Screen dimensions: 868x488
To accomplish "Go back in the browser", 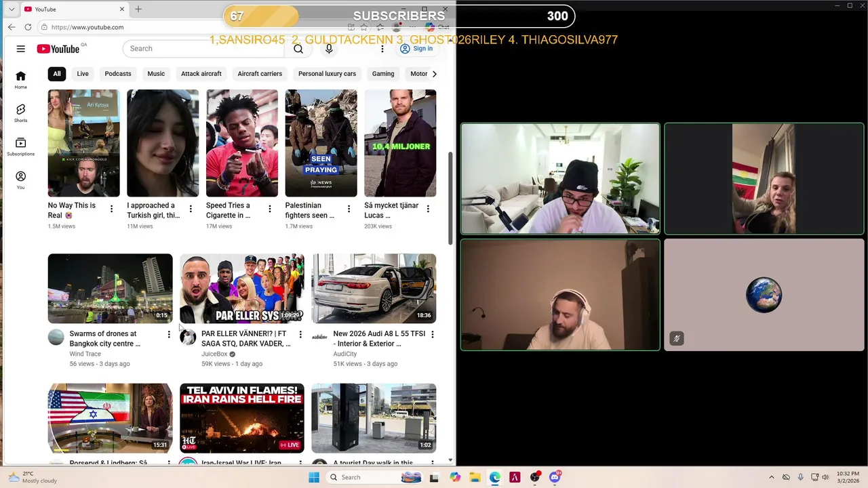I will 12,27.
